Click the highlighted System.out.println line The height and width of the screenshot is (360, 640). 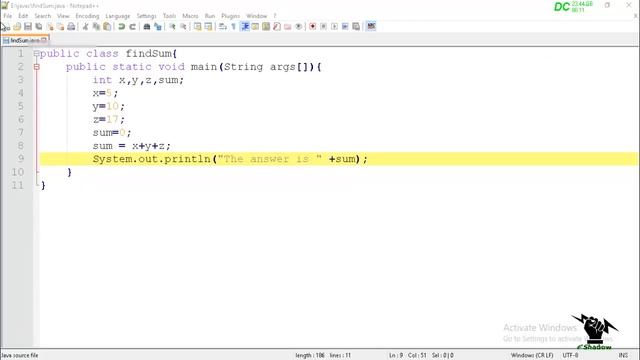339,159
